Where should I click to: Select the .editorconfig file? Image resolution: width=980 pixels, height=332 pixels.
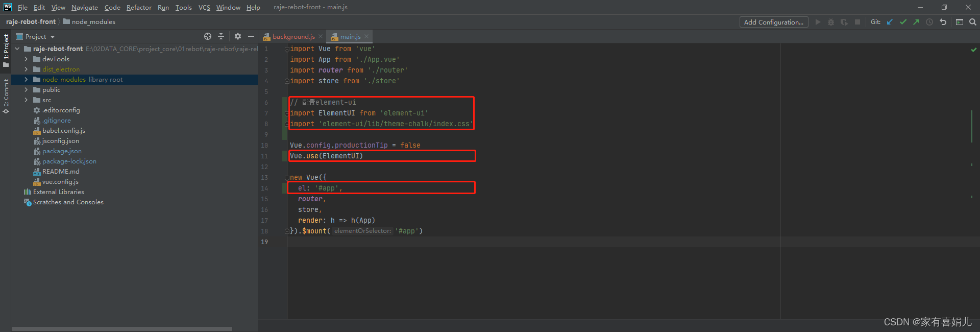pos(61,110)
